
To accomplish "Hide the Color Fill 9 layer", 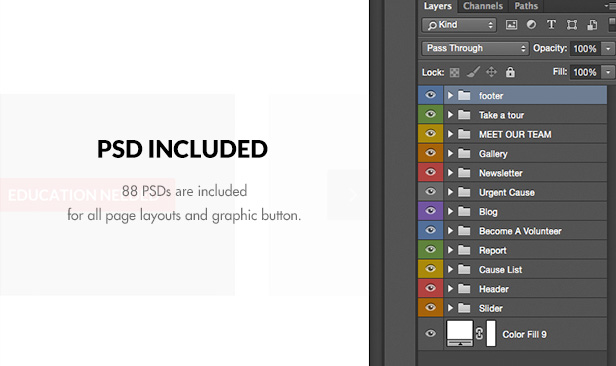I will [x=431, y=334].
